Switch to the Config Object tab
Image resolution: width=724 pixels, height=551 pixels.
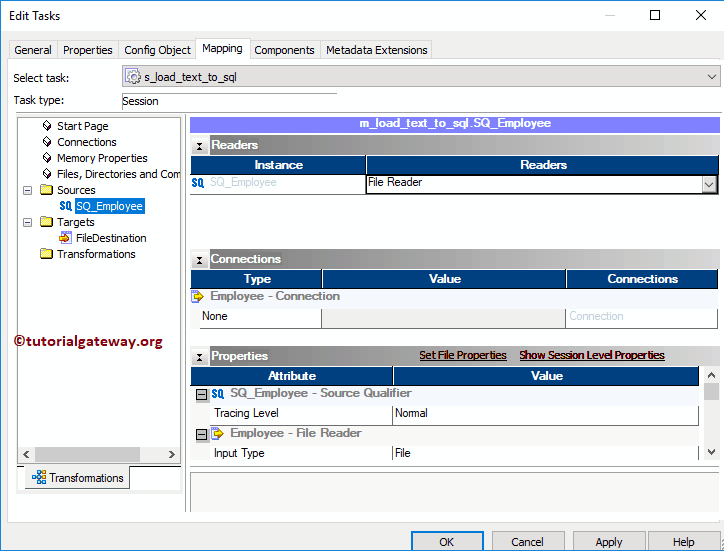coord(157,50)
